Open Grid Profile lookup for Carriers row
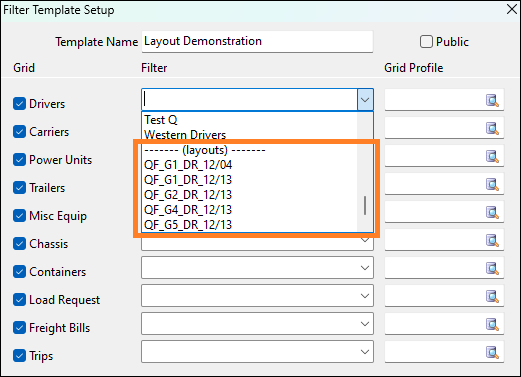This screenshot has height=377, width=521. click(492, 128)
